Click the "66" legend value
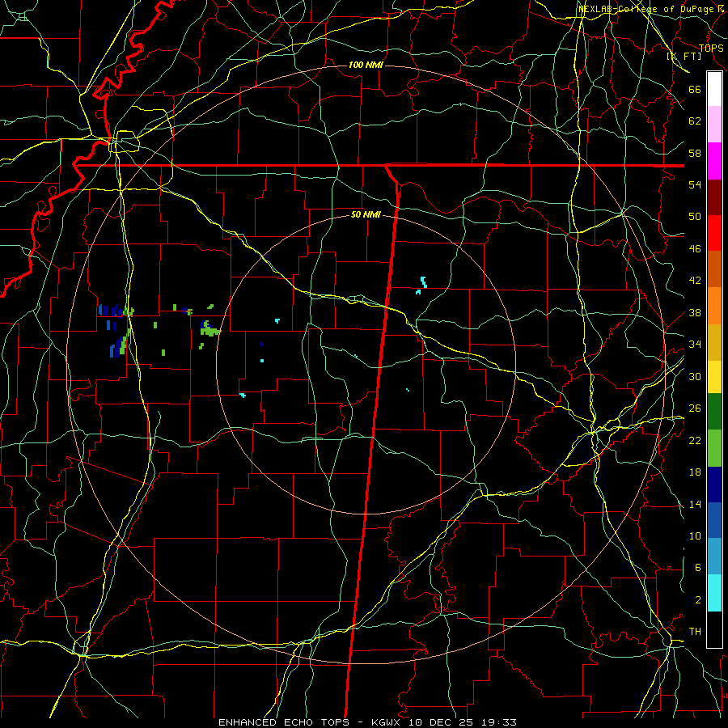 click(x=695, y=90)
